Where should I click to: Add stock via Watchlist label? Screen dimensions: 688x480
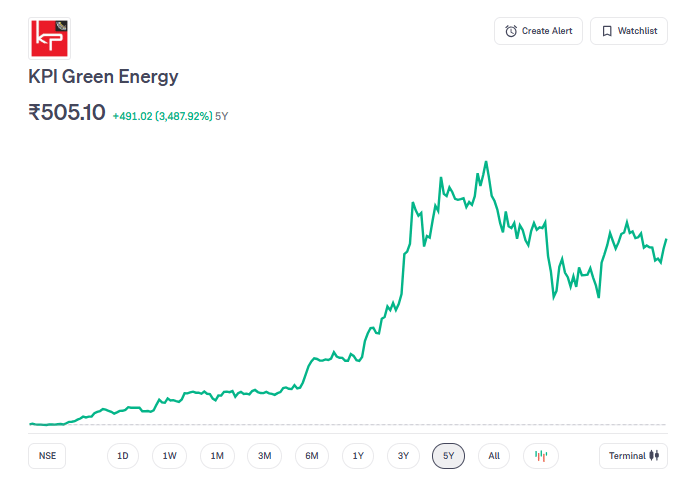coord(637,31)
